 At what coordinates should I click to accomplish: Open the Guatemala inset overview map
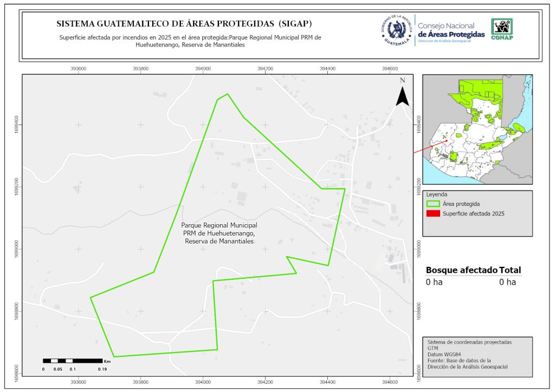click(x=477, y=129)
